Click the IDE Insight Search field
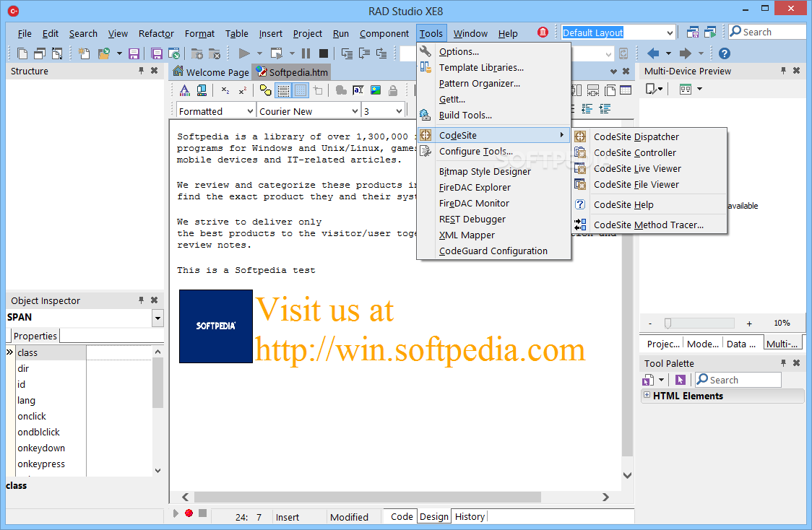The image size is (812, 530). click(x=767, y=32)
